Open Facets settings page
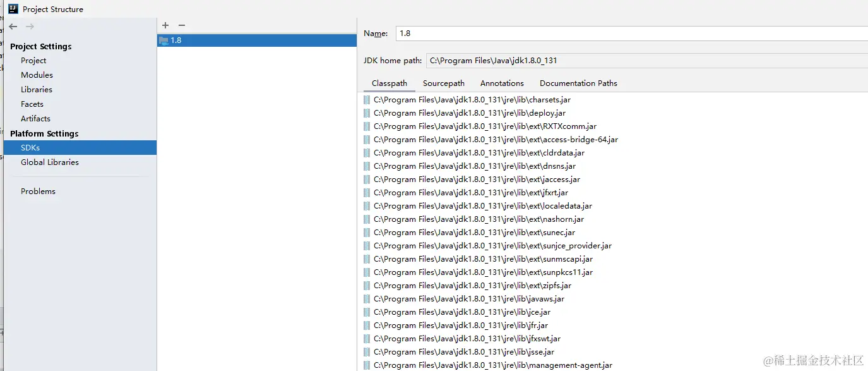The image size is (868, 371). coord(32,104)
